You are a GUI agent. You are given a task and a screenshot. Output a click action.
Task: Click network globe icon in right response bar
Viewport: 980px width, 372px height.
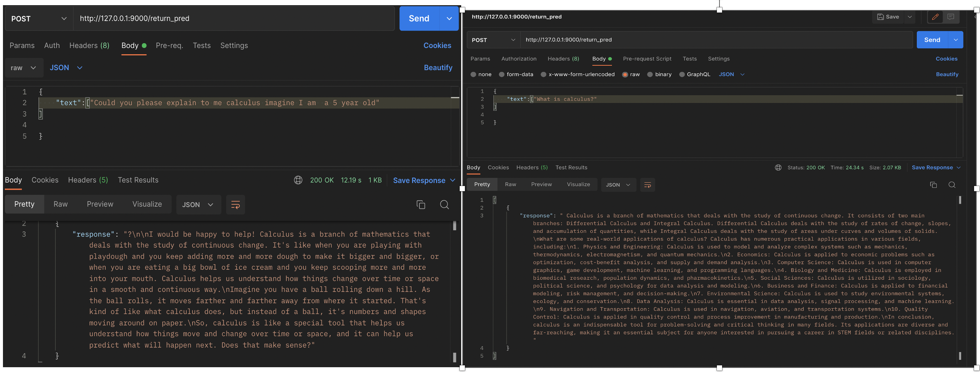pos(778,168)
